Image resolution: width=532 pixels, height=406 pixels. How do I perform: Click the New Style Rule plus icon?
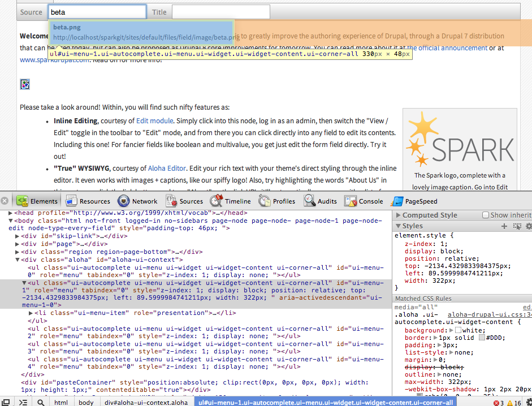[504, 226]
